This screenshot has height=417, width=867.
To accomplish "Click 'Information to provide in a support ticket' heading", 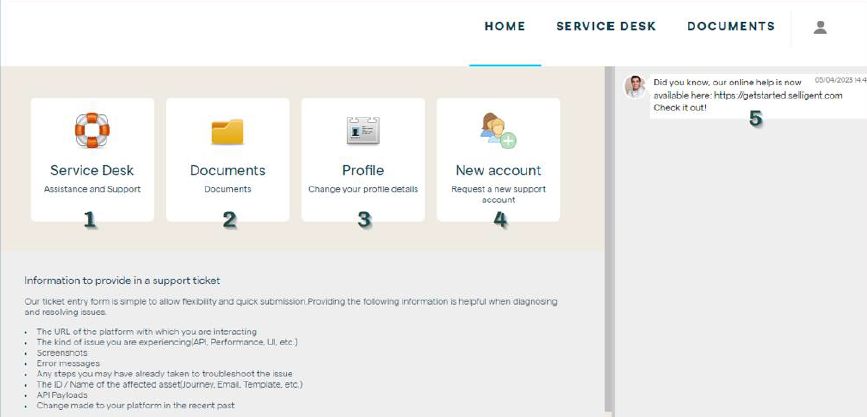I will [122, 281].
